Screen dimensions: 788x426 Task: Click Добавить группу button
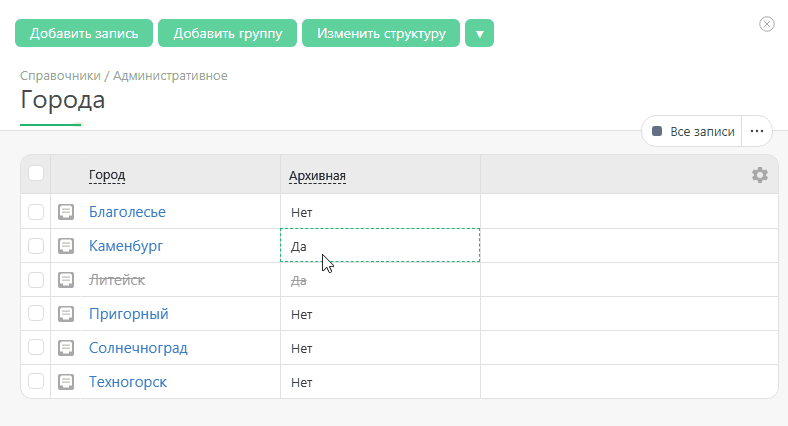pyautogui.click(x=228, y=33)
